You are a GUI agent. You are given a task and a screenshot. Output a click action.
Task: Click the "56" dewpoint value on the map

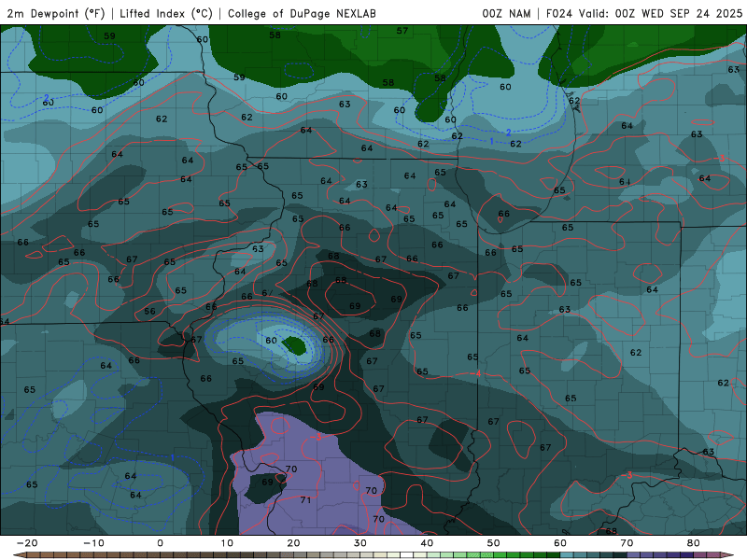pyautogui.click(x=150, y=312)
